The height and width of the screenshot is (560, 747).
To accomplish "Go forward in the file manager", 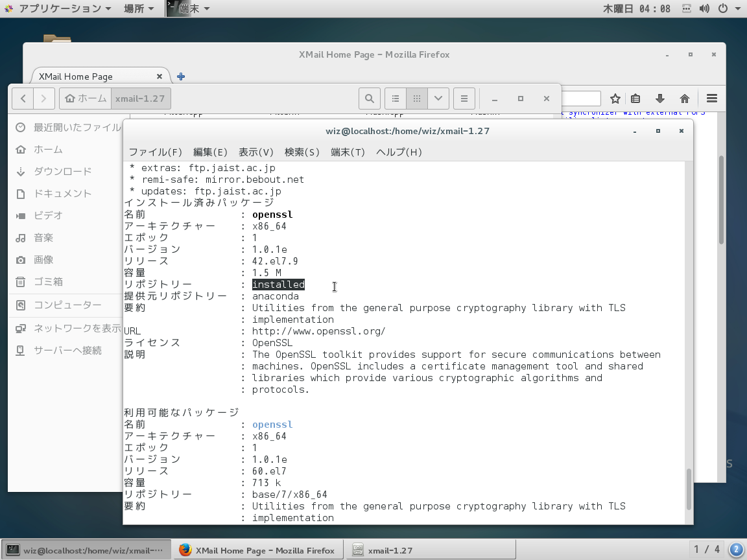I will (x=44, y=99).
